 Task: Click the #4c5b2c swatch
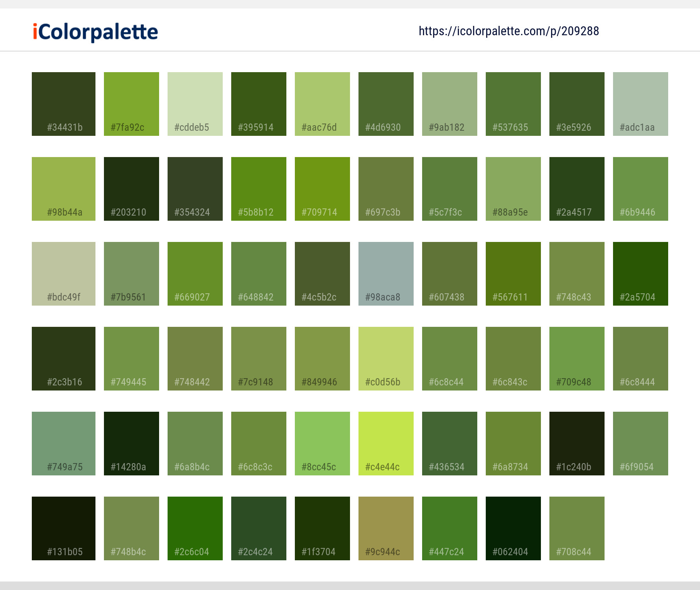point(322,274)
